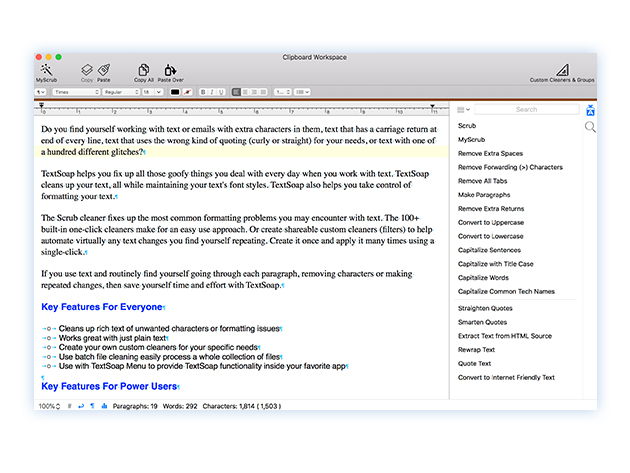Toggle the wrap text arrow icon
Screen dimensions: 630x473
coord(81,406)
